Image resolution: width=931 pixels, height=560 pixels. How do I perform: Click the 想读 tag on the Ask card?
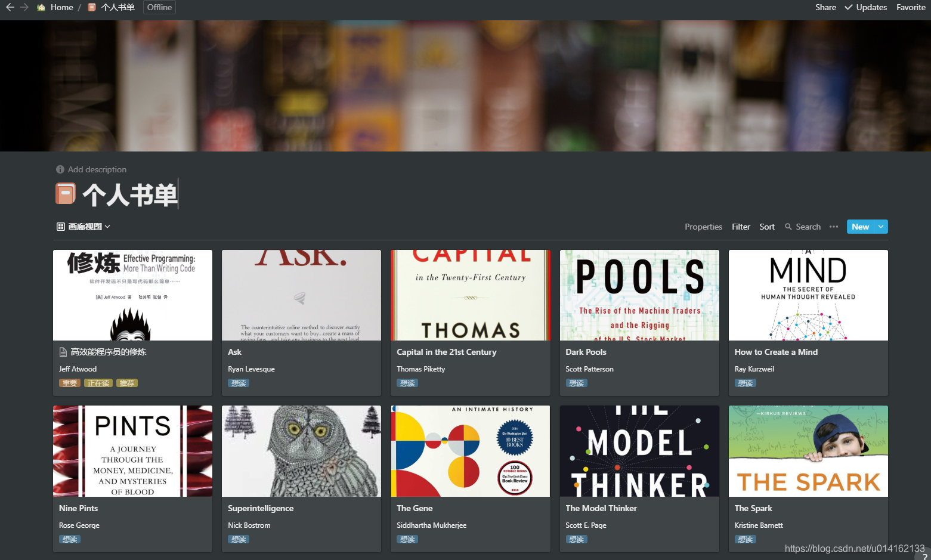click(x=239, y=383)
